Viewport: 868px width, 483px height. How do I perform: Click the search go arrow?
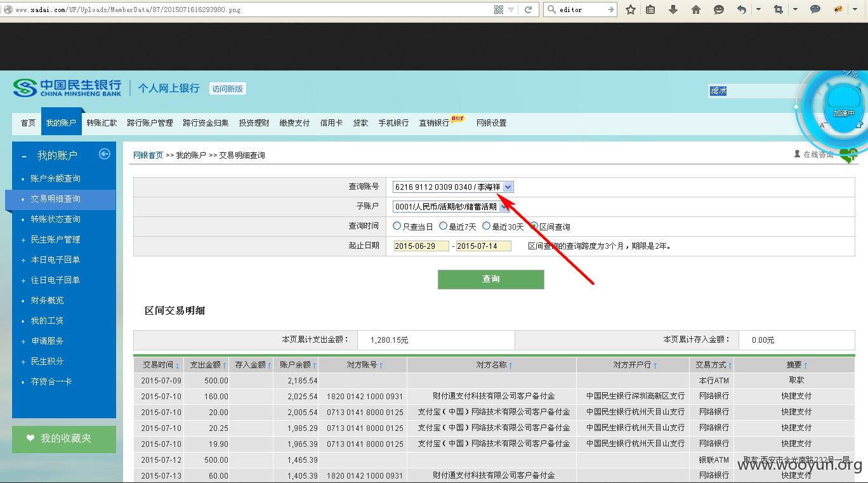point(610,10)
